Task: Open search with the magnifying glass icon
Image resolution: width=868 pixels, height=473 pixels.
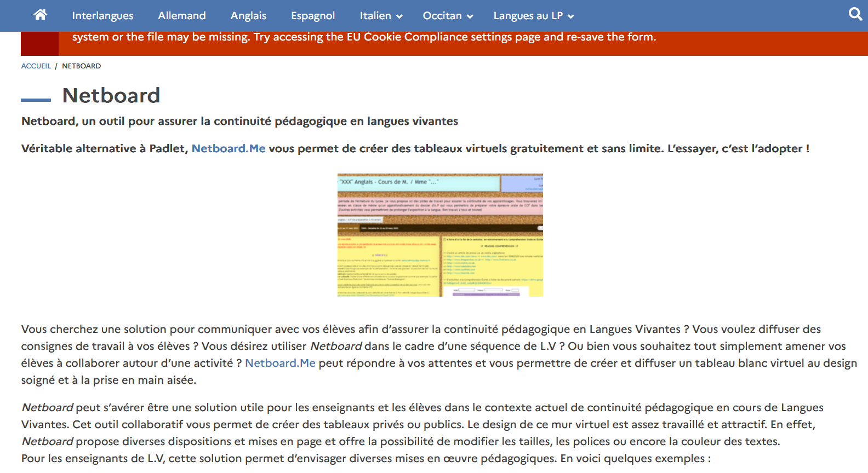Action: [x=855, y=14]
